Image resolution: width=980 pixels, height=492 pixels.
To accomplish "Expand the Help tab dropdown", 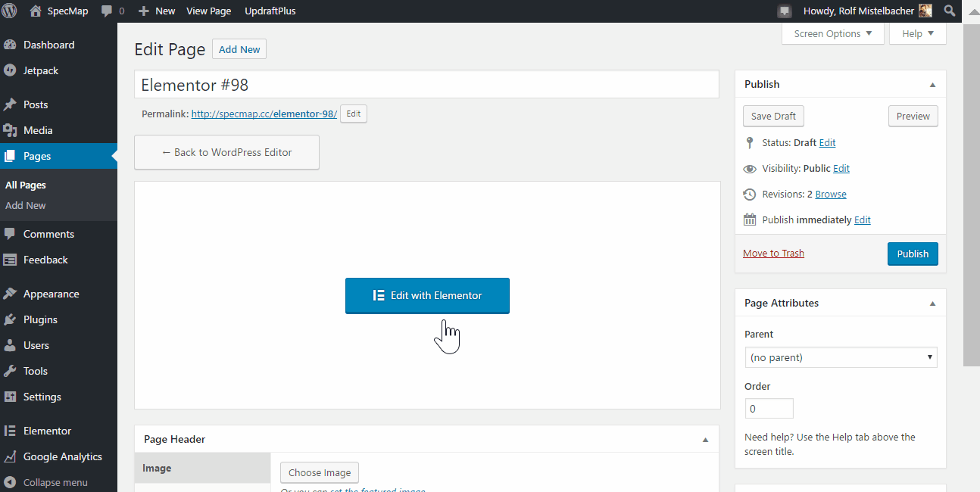I will tap(918, 33).
